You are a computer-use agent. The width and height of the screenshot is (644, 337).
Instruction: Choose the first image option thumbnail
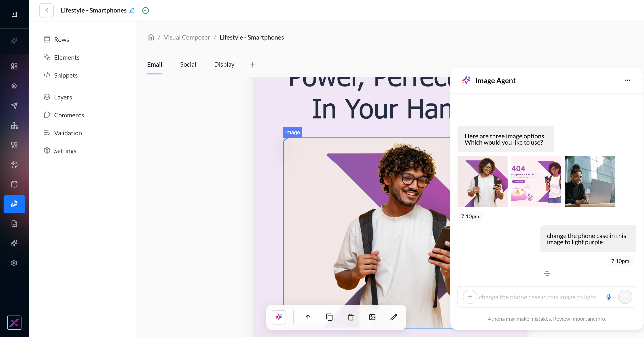point(483,182)
